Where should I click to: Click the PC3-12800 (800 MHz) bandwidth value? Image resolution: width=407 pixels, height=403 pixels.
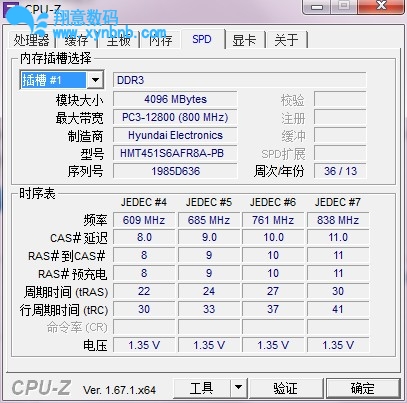click(175, 117)
